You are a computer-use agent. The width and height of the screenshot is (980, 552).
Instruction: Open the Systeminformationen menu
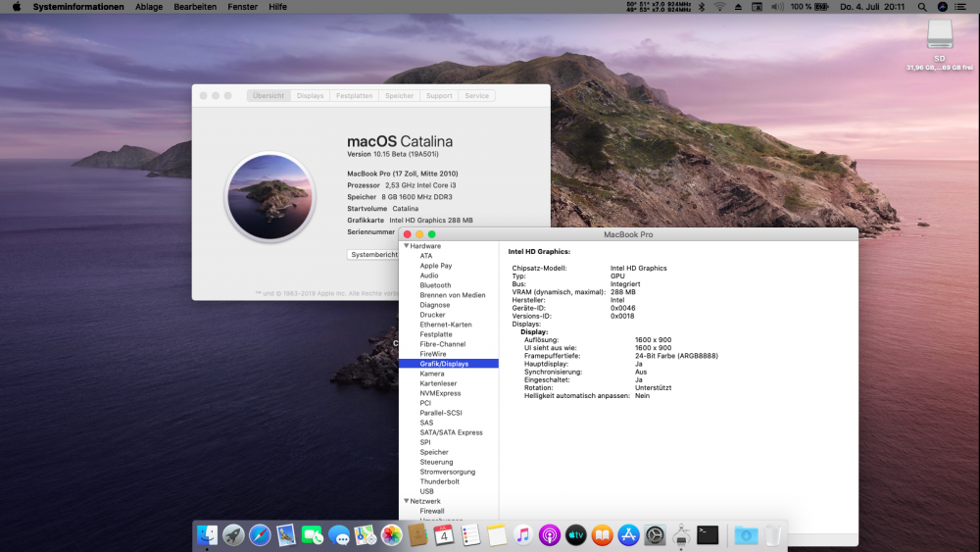(78, 7)
